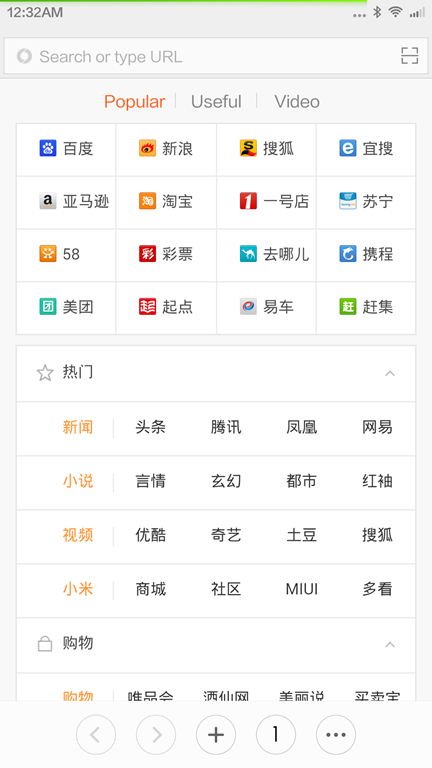Image resolution: width=432 pixels, height=768 pixels.
Task: Tap the new tab plus button
Action: point(216,735)
